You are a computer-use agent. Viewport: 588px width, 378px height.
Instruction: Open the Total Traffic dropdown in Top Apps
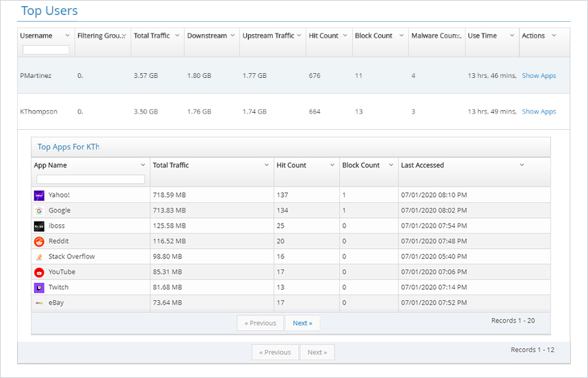pos(267,165)
